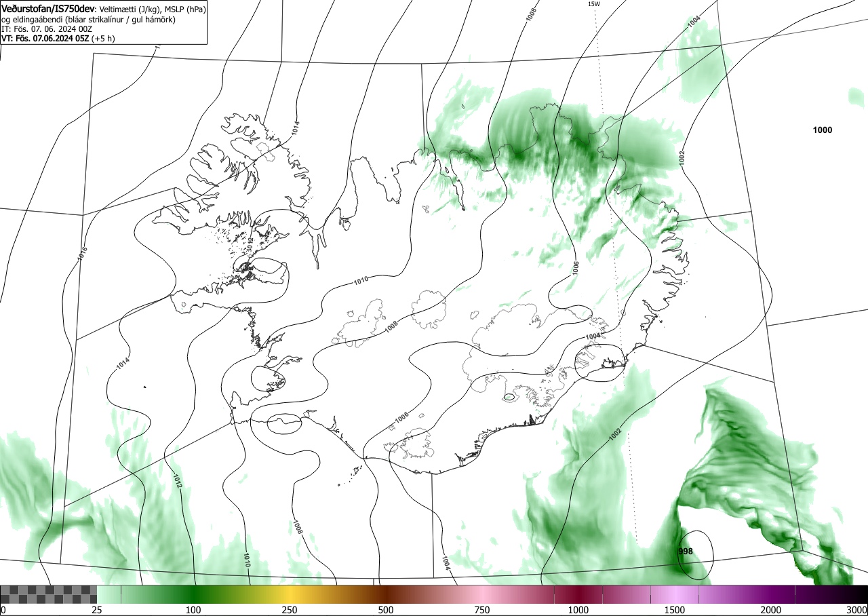Screen dimensions: 868x616
Task: Click the '1012' isobar label over the western fjords and islands
Action: pos(250,245)
